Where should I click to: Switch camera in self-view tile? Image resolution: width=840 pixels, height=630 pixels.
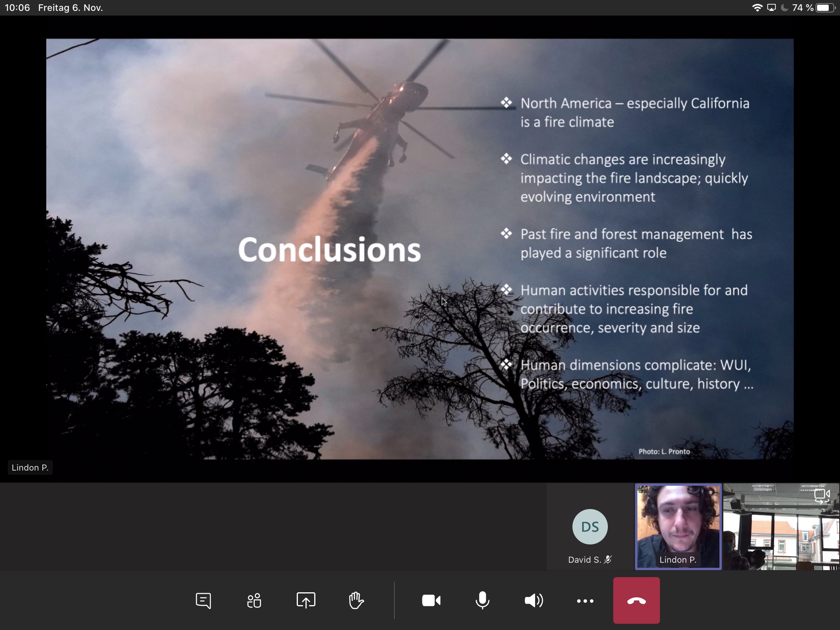tap(822, 496)
